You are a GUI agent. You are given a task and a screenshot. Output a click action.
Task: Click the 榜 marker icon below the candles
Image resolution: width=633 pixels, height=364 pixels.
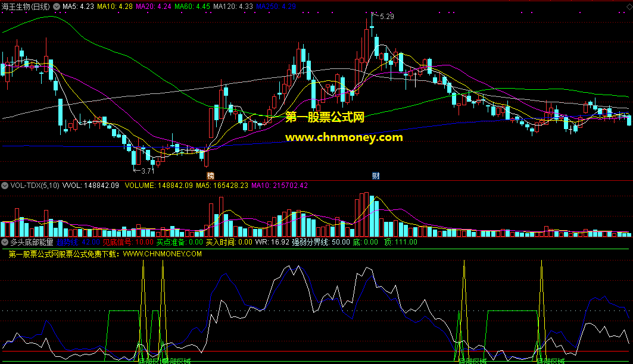coord(210,175)
